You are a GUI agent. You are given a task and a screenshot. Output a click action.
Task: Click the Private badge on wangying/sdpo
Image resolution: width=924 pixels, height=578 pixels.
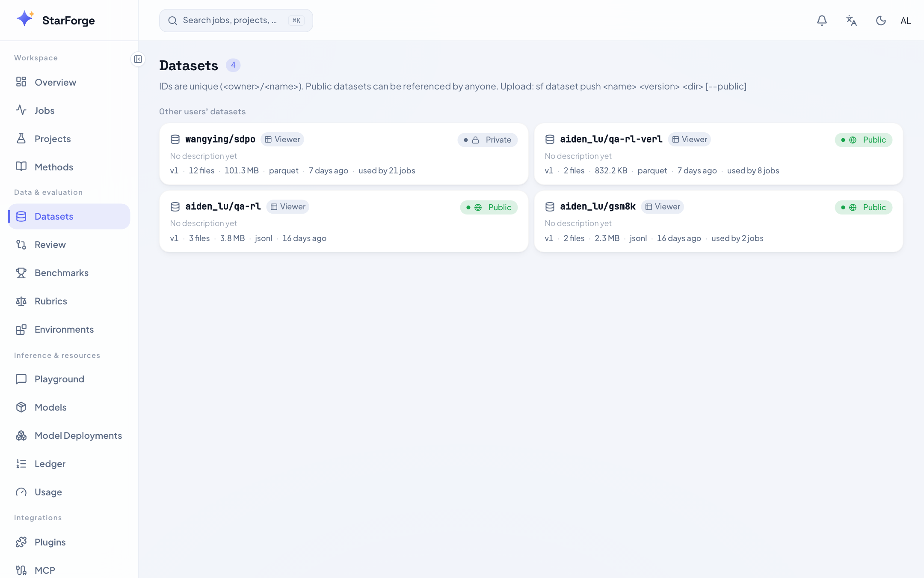pos(488,140)
